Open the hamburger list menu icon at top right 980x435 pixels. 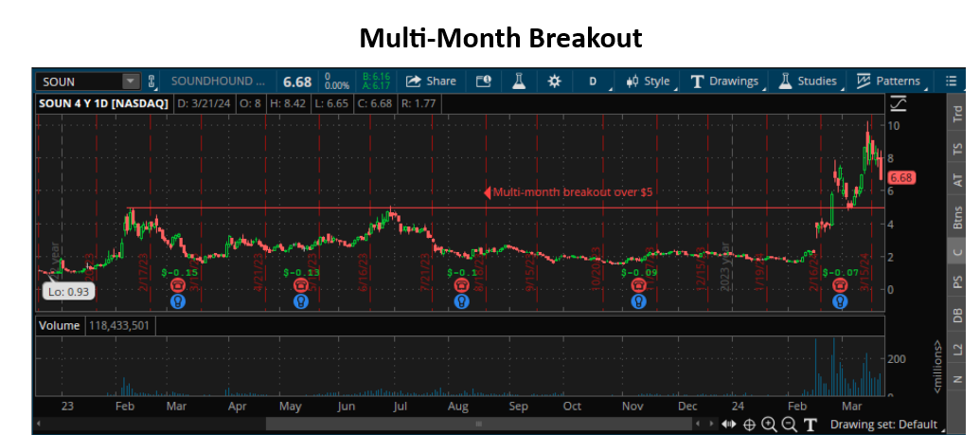tap(951, 82)
